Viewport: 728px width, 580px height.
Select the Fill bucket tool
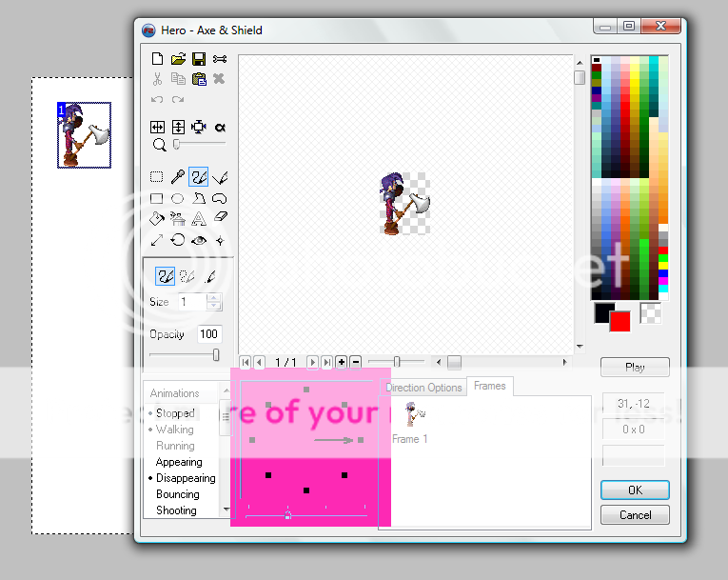point(158,218)
